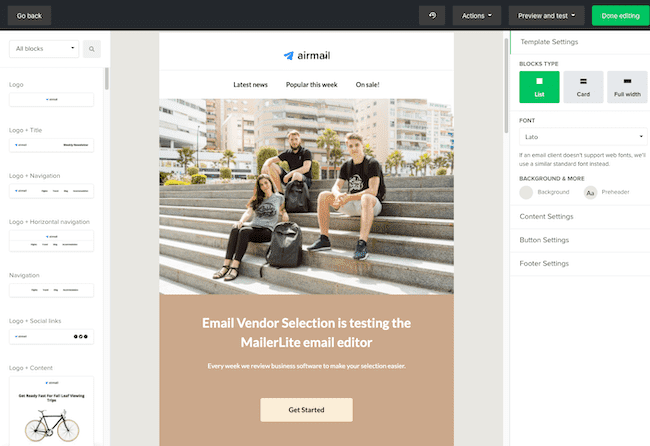650x446 pixels.
Task: Select the Logo + Title block thumbnail
Action: tap(51, 145)
